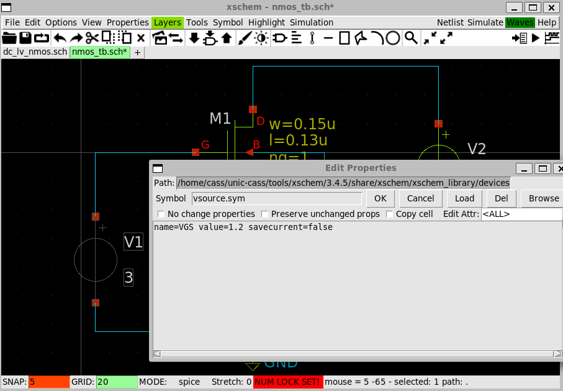563x391 pixels.
Task: Open the Help menu
Action: pos(546,22)
